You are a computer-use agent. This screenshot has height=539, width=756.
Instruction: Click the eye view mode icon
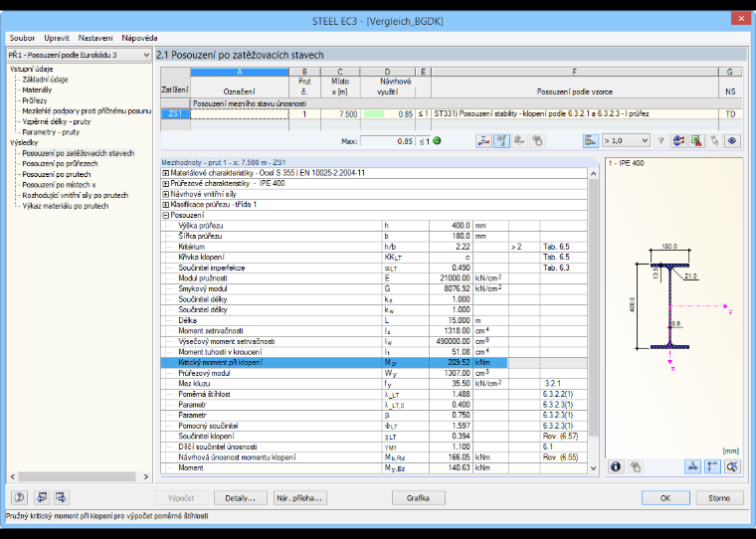pos(732,141)
